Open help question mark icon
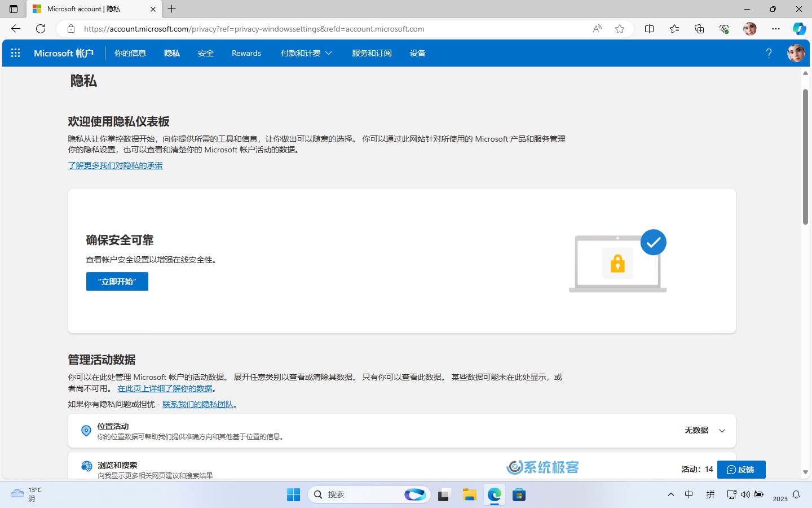The height and width of the screenshot is (508, 812). tap(769, 53)
